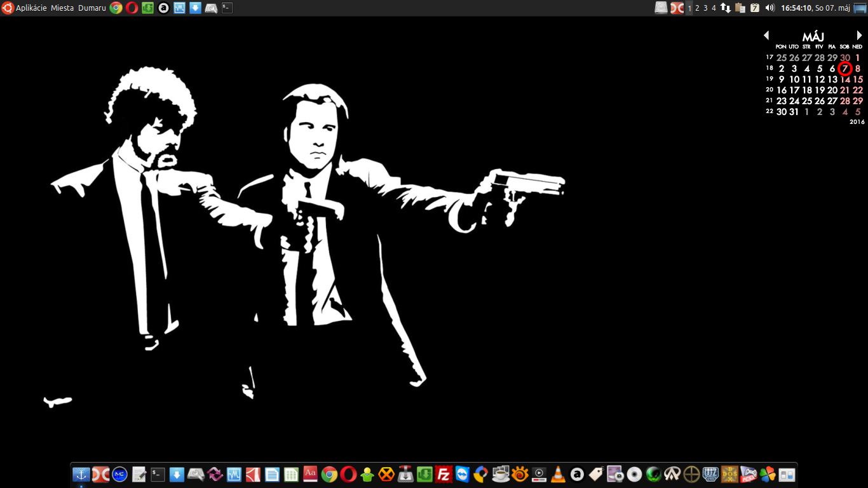Open the dictionary Aa application
Viewport: 868px width, 488px height.
point(310,474)
